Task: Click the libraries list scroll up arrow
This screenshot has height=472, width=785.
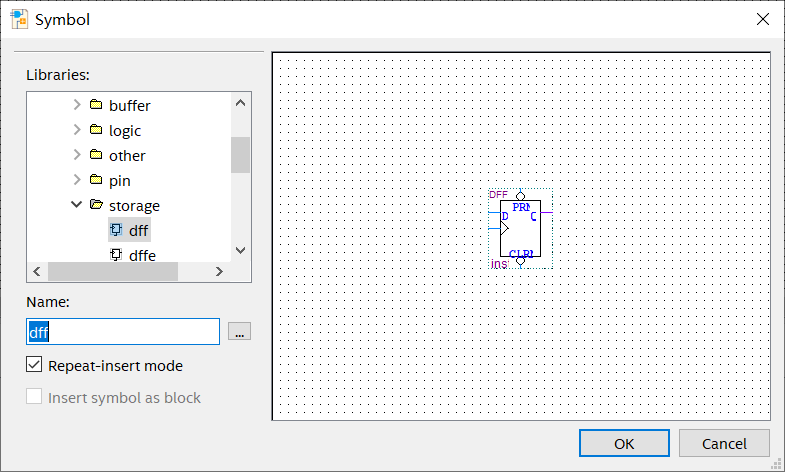Action: coord(240,103)
